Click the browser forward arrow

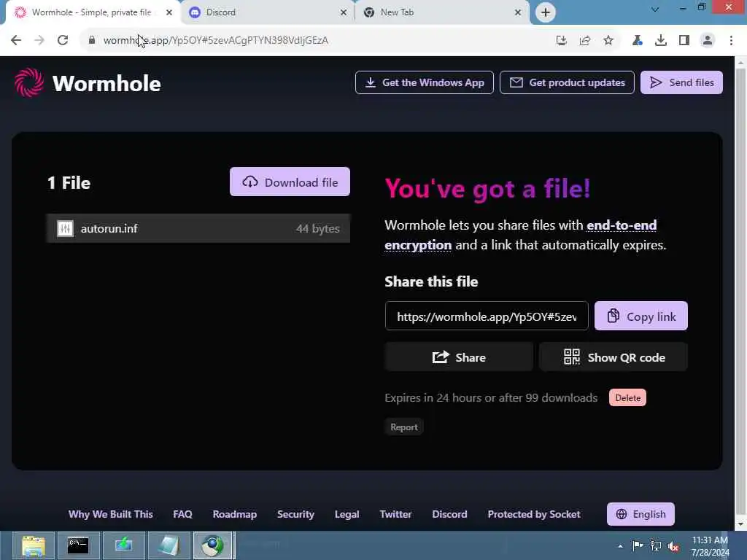coord(39,40)
